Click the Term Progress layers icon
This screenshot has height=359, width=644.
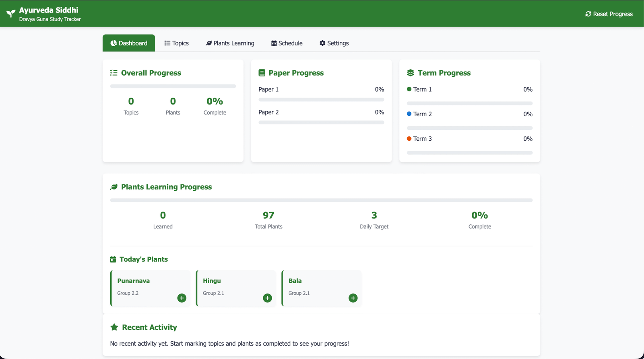(410, 73)
